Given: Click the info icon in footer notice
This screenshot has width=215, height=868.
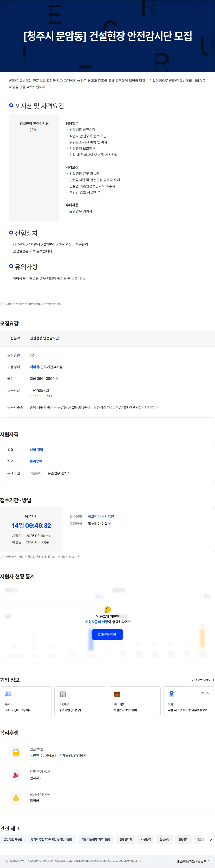Looking at the screenshot, I should pyautogui.click(x=7, y=861).
